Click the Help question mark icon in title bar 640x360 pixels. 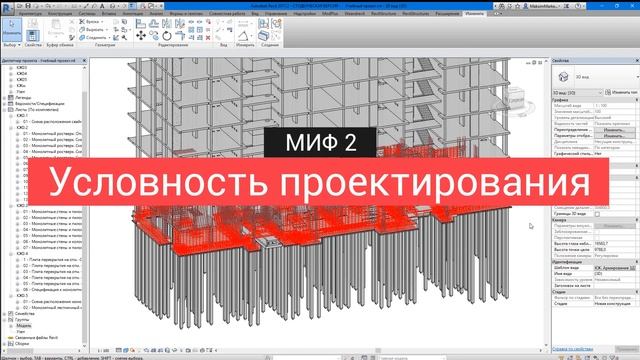click(x=578, y=6)
